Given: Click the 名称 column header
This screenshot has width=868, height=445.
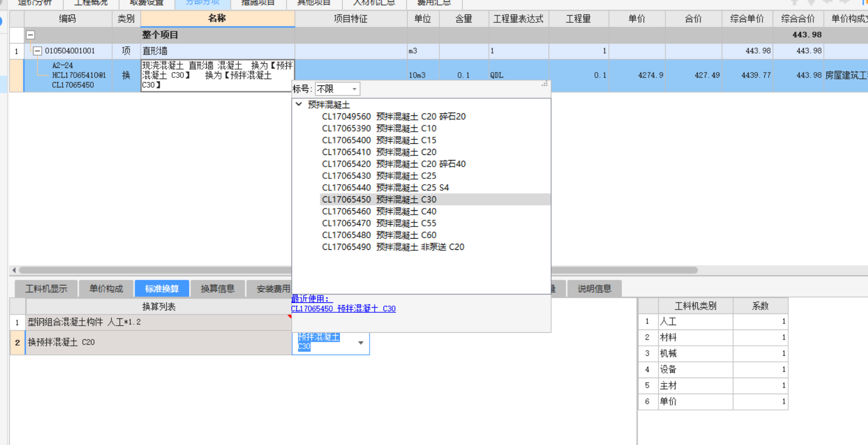Looking at the screenshot, I should (x=218, y=18).
